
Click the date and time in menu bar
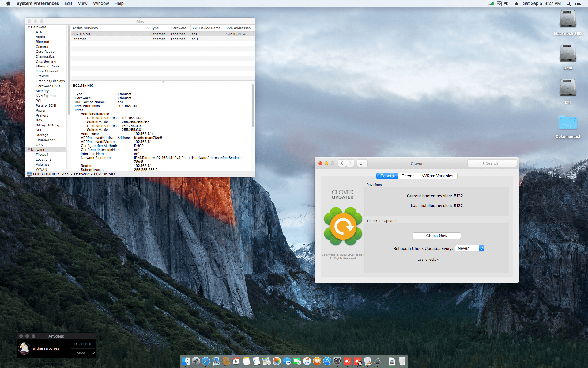pos(542,3)
